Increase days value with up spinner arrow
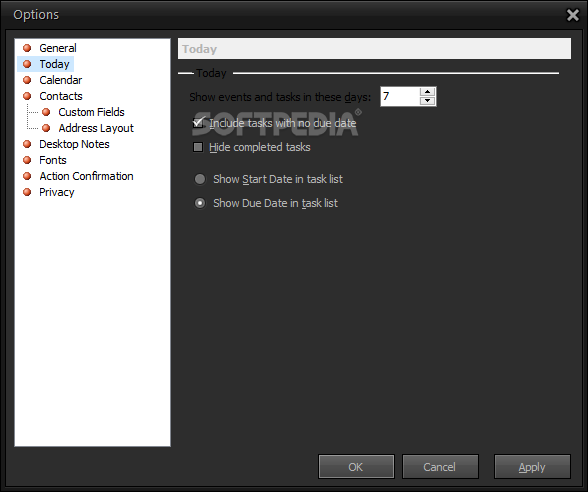Image resolution: width=588 pixels, height=492 pixels. (427, 92)
